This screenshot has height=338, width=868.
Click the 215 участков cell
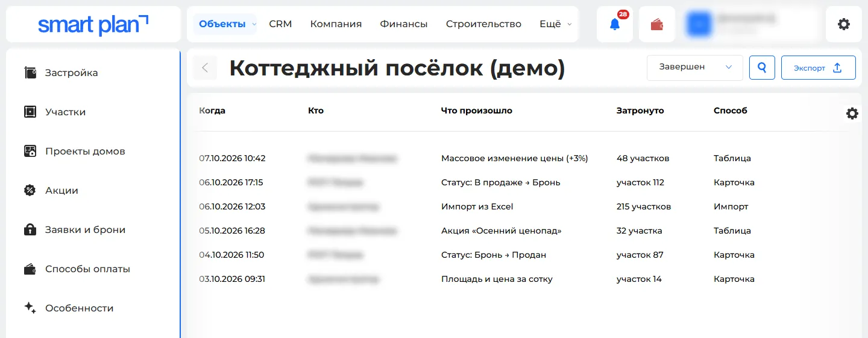pyautogui.click(x=644, y=207)
